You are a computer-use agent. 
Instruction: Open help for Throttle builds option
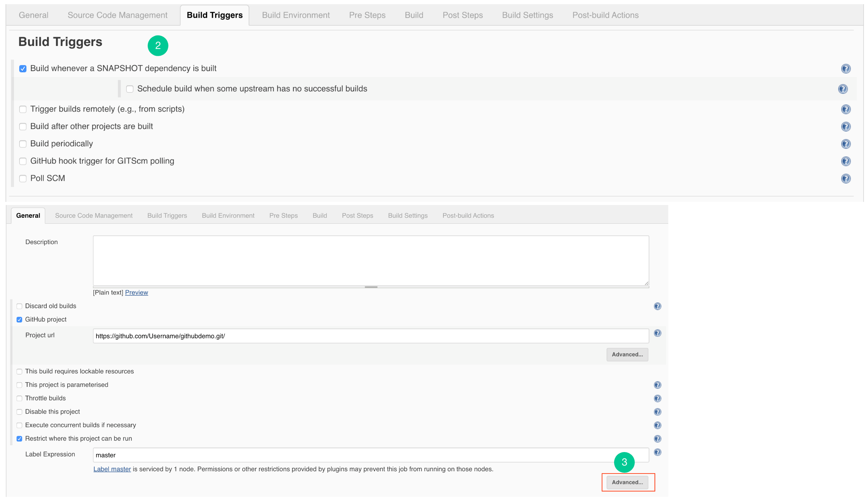[657, 398]
